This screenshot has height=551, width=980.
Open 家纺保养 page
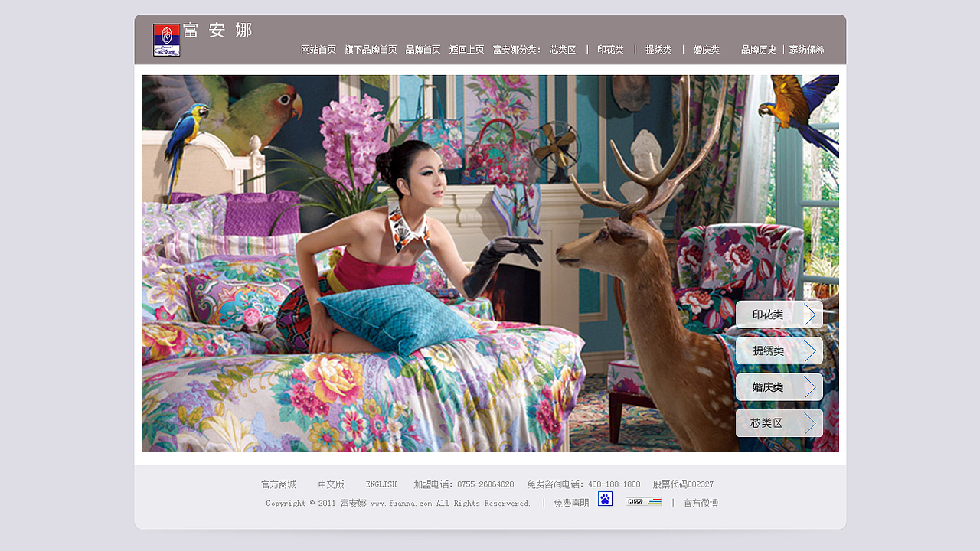point(807,50)
